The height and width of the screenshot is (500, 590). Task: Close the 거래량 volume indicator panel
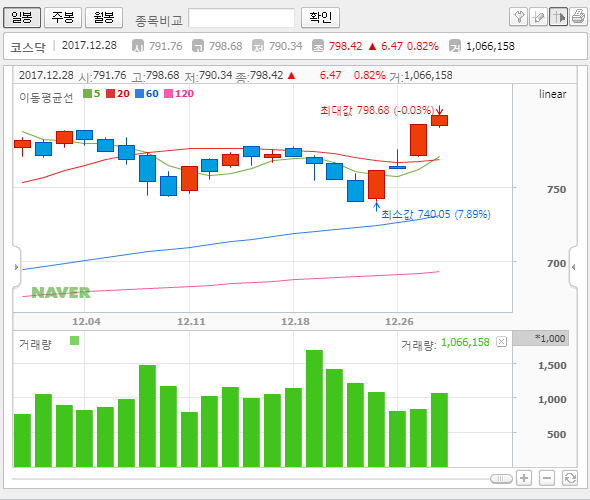pyautogui.click(x=502, y=342)
